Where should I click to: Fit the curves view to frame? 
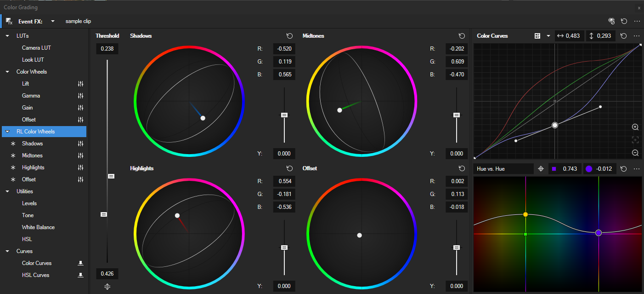point(635,140)
